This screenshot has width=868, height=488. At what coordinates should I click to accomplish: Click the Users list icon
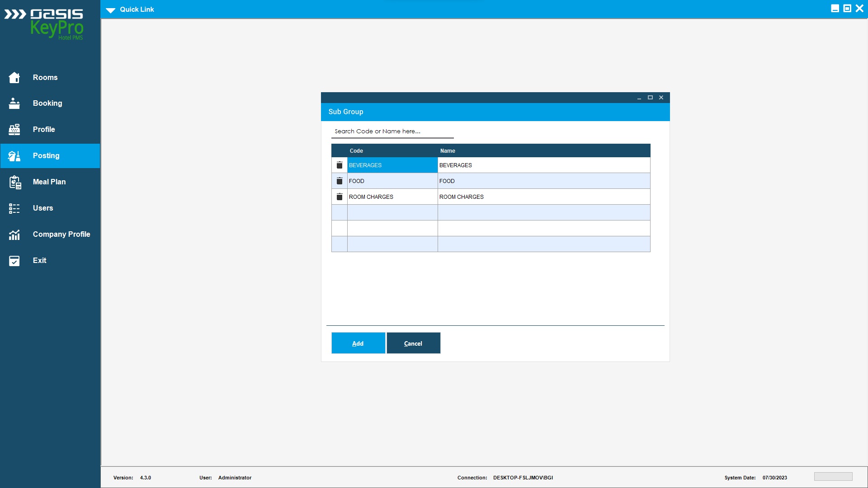[x=14, y=208]
